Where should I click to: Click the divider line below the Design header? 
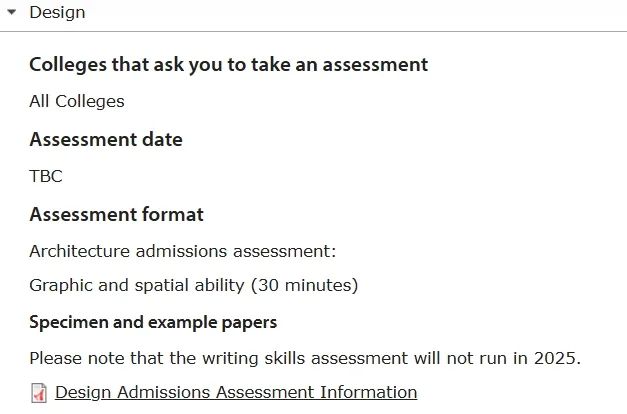pos(314,31)
